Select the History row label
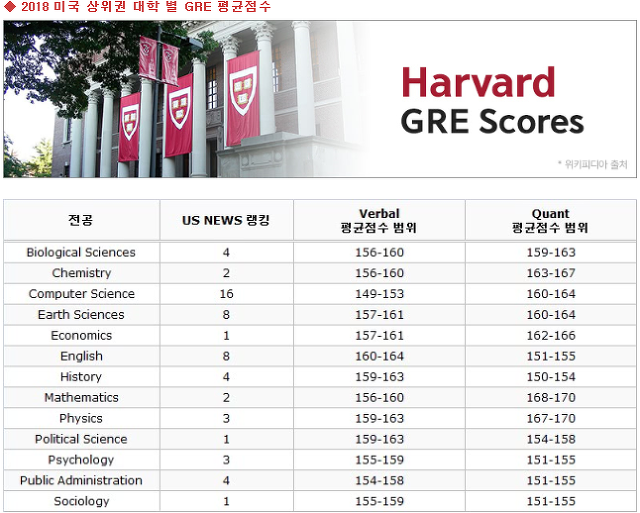Image resolution: width=640 pixels, height=513 pixels. tap(81, 377)
